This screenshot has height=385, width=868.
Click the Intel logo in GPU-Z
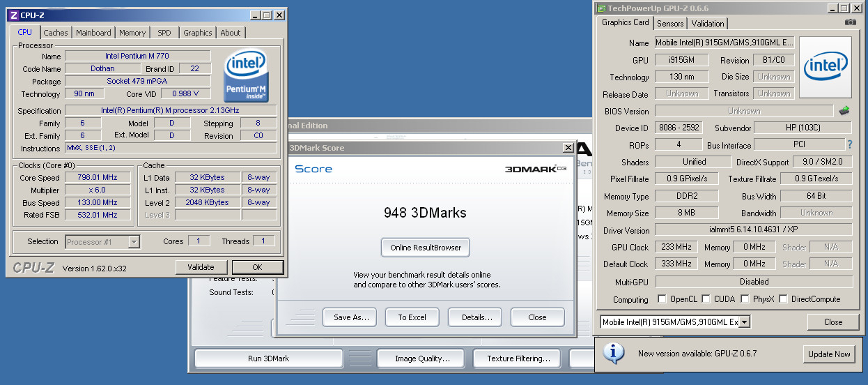[x=826, y=67]
